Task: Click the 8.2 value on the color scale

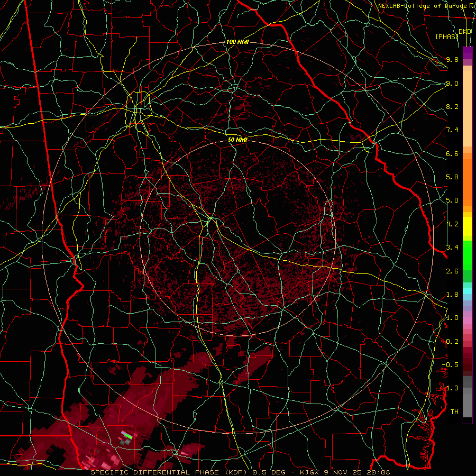Action: (452, 106)
